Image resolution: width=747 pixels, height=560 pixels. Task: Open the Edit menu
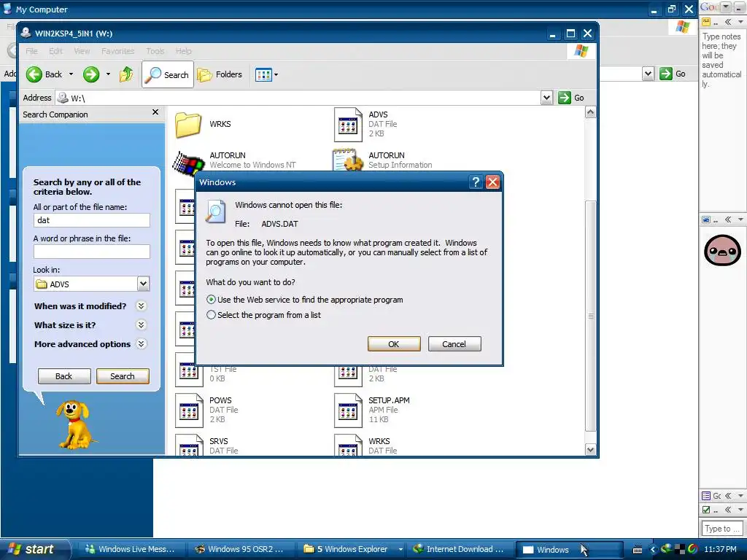coord(55,51)
